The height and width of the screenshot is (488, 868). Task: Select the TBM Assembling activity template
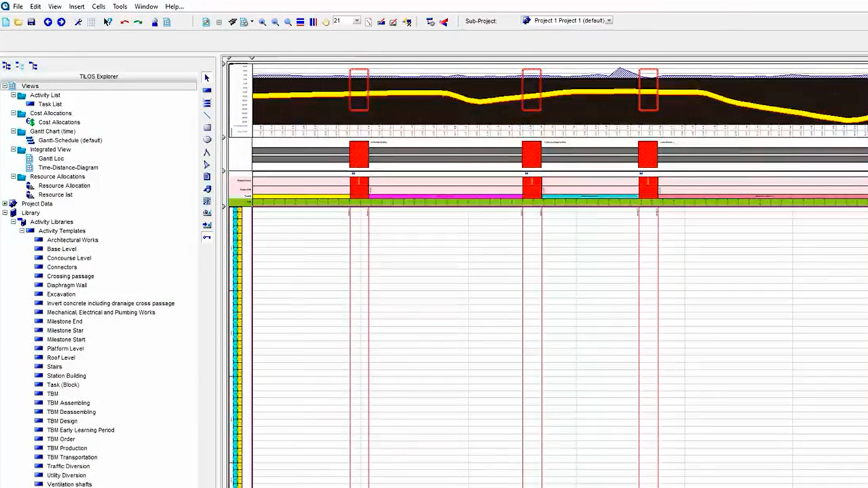[x=68, y=403]
